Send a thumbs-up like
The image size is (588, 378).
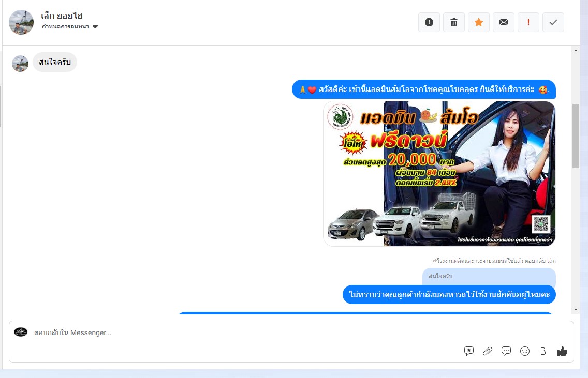(x=562, y=351)
